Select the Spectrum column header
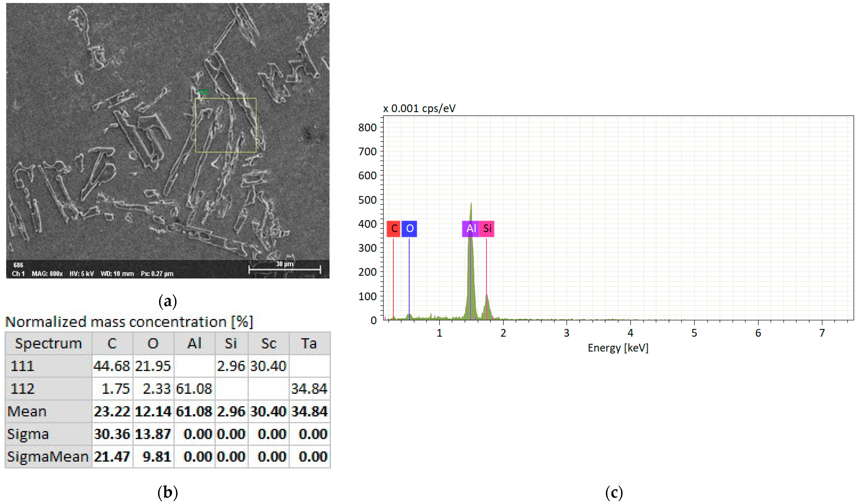Viewport: 859px width, 504px height. coord(48,343)
